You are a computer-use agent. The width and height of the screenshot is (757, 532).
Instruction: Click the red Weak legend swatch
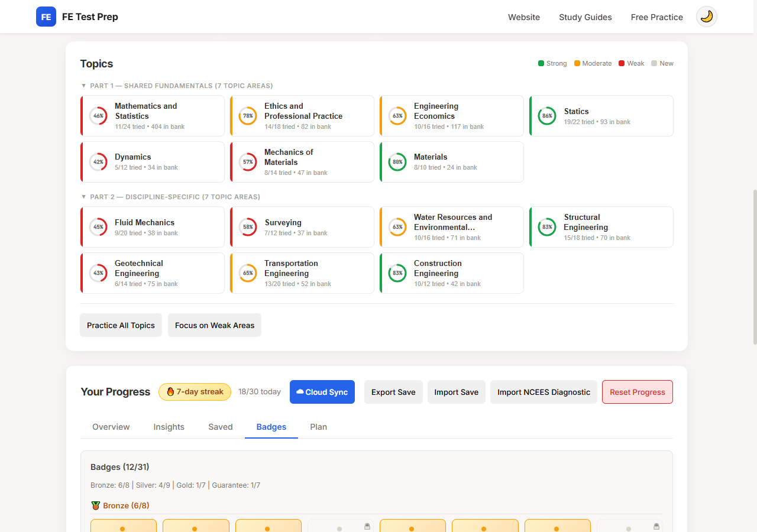[622, 63]
